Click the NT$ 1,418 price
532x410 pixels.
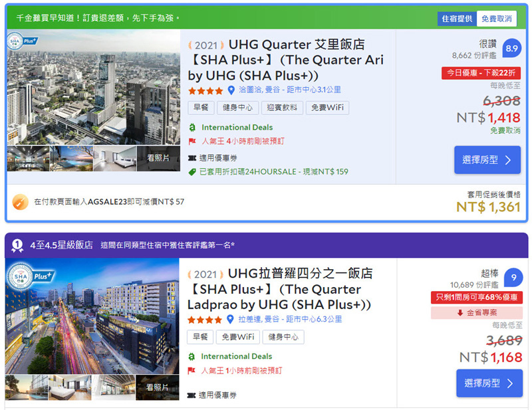tap(489, 118)
